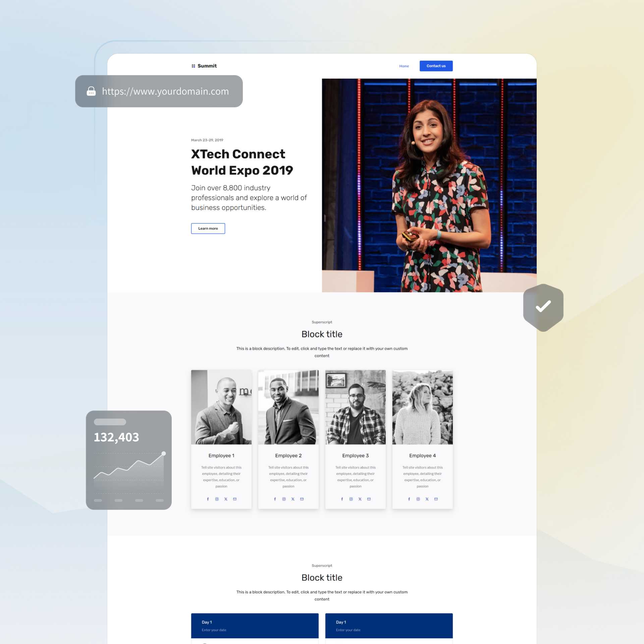This screenshot has height=644, width=644.
Task: Click the block description text under Superscript label
Action: (x=321, y=352)
